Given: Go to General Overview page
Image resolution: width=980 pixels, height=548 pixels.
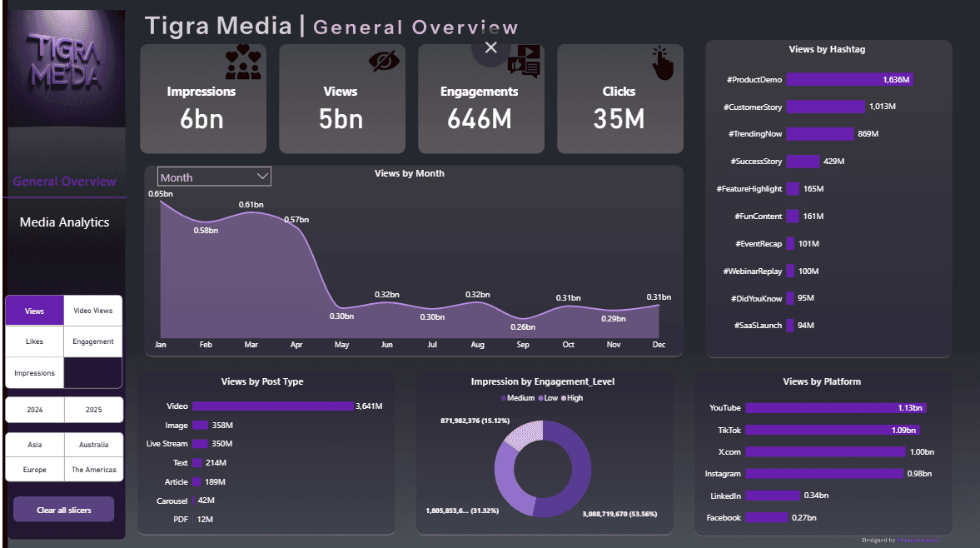Looking at the screenshot, I should (x=64, y=182).
